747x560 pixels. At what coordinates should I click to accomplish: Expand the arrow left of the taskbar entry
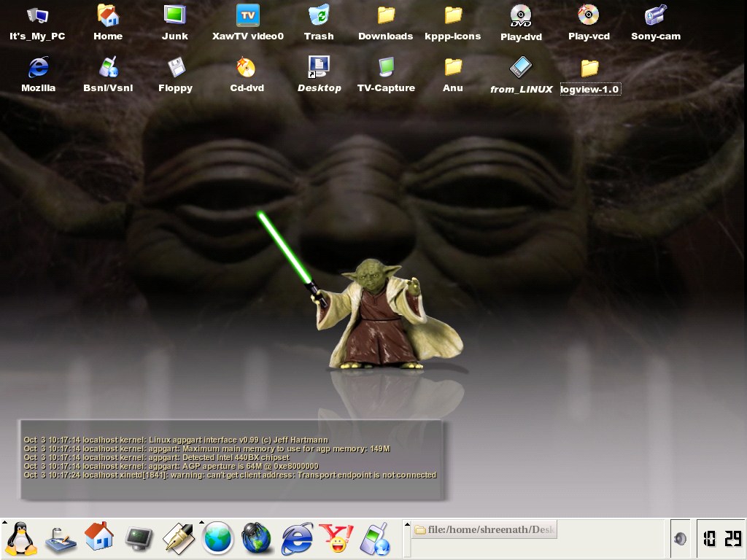tap(407, 524)
